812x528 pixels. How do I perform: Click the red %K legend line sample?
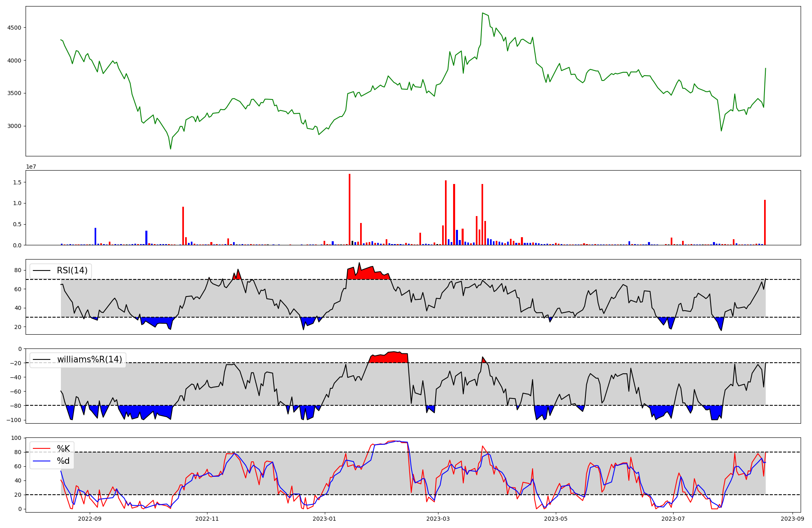pyautogui.click(x=41, y=449)
